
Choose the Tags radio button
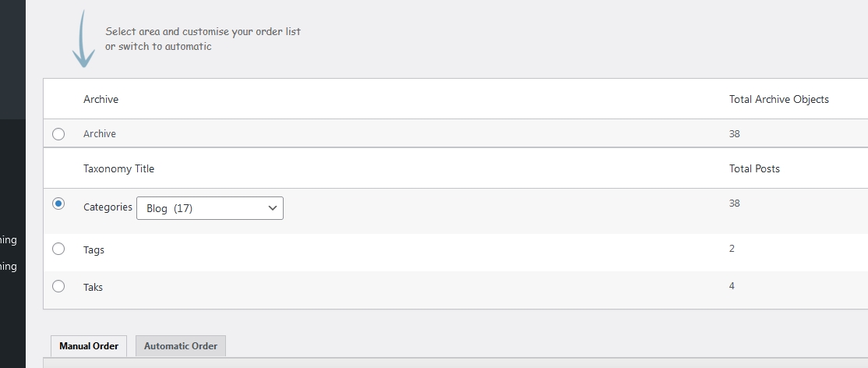click(x=58, y=249)
